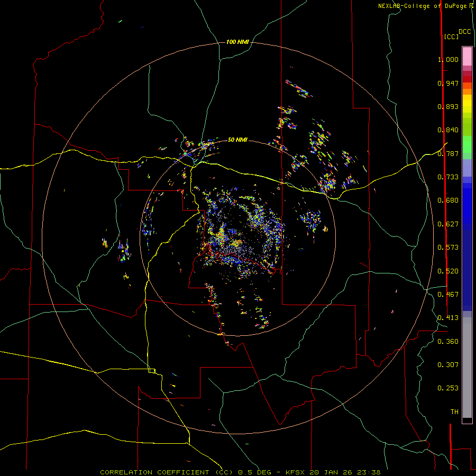Screen dimensions: 476x476
Task: Click the 100 NMI range ring label
Action: (237, 42)
